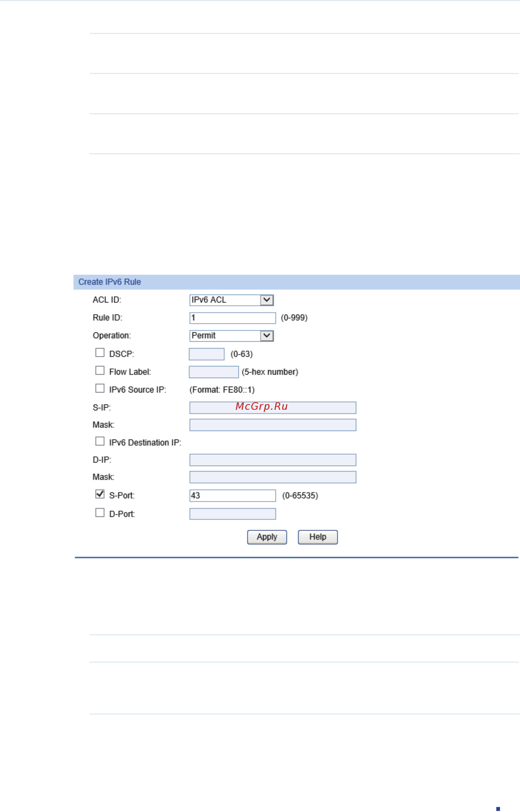The image size is (520, 812).
Task: Enable the DSCP checkbox
Action: (100, 352)
